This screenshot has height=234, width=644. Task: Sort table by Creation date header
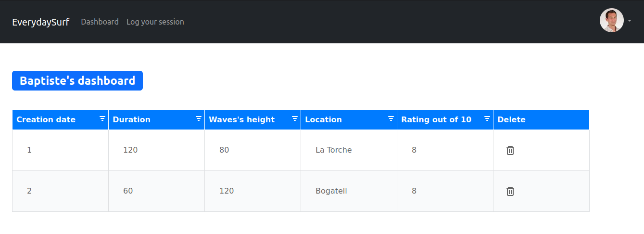pos(46,119)
